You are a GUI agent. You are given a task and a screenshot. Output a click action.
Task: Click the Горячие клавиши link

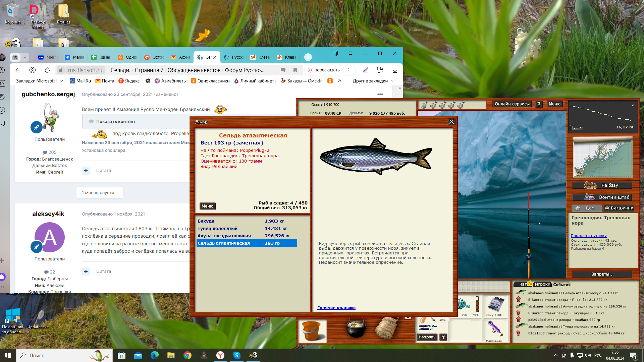coord(336,308)
